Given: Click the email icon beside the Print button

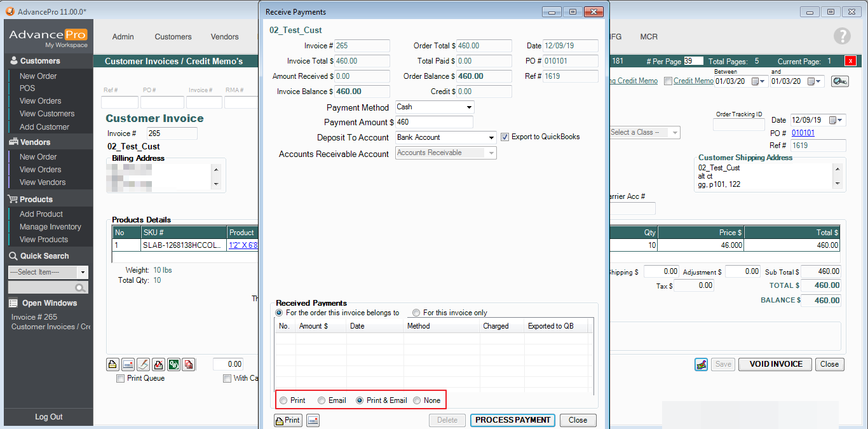Looking at the screenshot, I should click(313, 420).
